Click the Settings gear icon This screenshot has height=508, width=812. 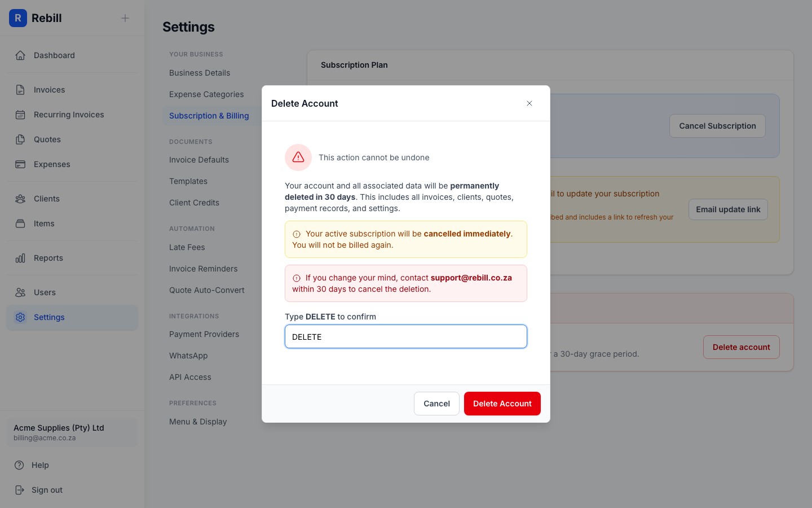pos(20,317)
